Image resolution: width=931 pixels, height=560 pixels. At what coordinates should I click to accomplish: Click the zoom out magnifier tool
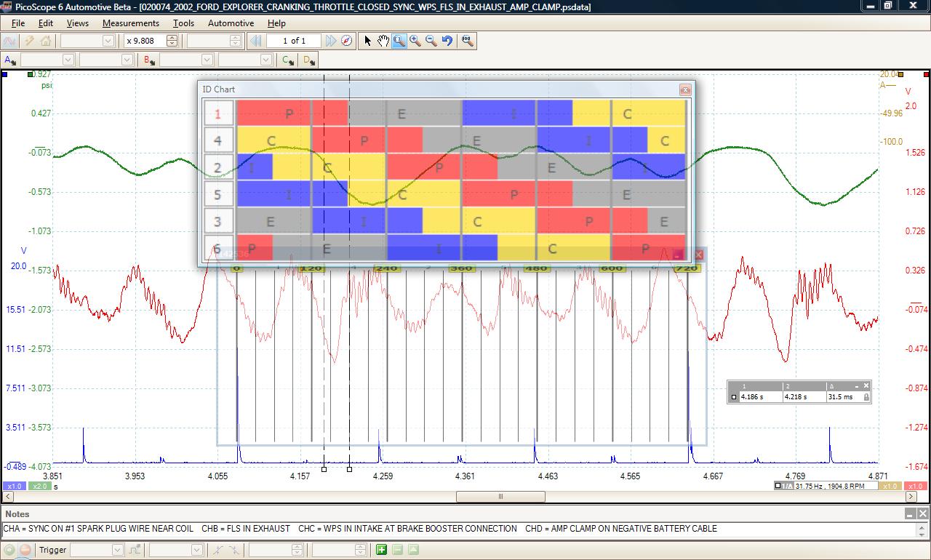(x=431, y=41)
